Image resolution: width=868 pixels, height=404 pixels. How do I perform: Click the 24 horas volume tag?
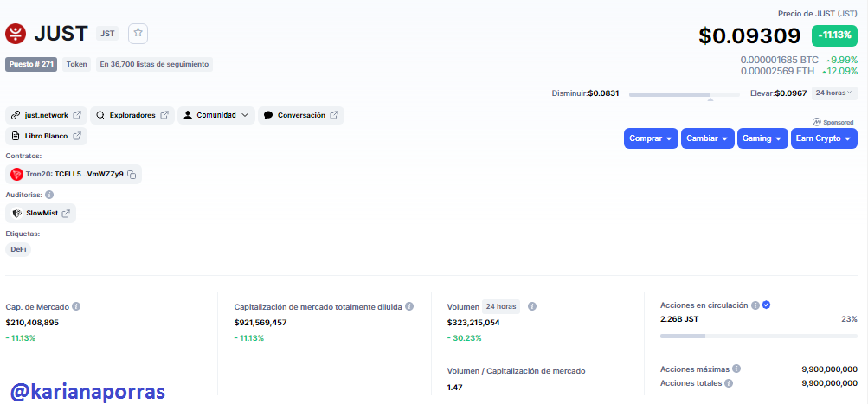[x=500, y=306]
